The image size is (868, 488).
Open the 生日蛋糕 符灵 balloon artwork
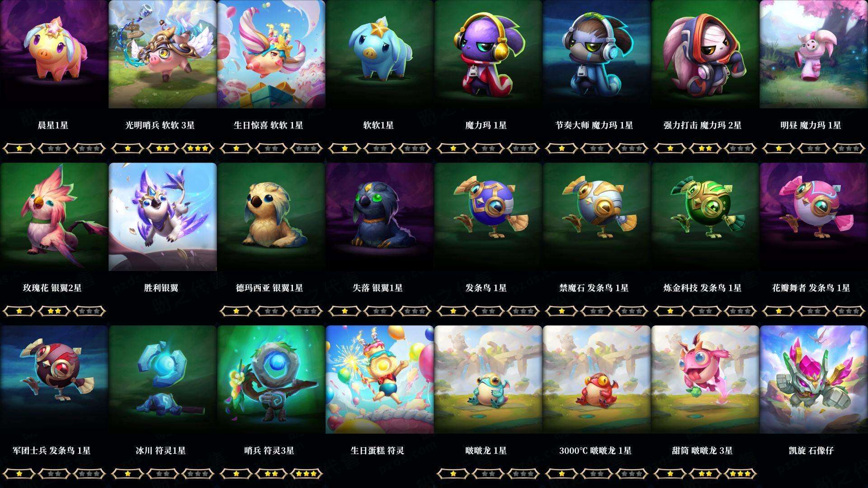(x=379, y=380)
